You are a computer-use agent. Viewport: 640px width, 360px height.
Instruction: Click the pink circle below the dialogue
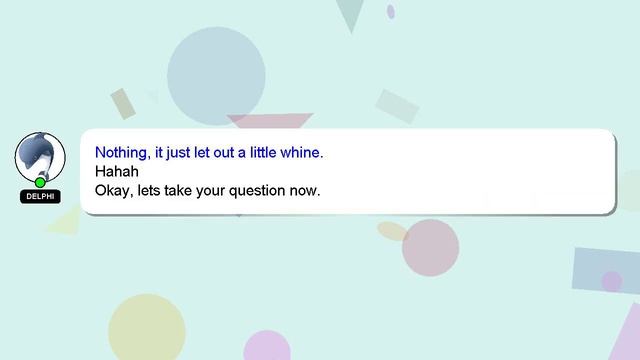tap(431, 248)
